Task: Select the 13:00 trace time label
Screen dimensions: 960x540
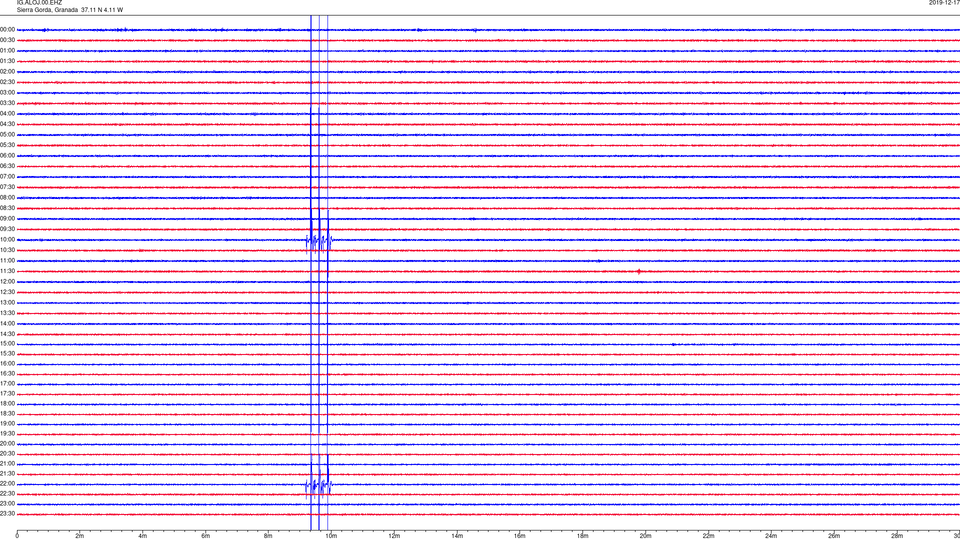Action: point(7,302)
